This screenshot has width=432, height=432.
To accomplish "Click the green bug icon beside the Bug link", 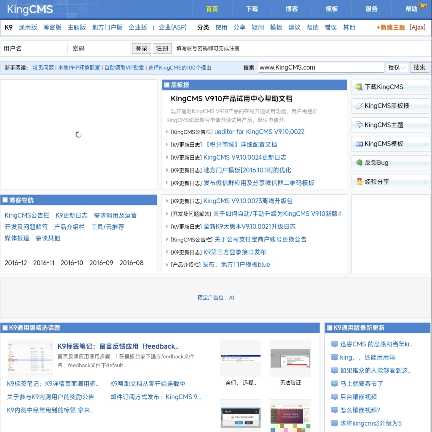I will (359, 163).
